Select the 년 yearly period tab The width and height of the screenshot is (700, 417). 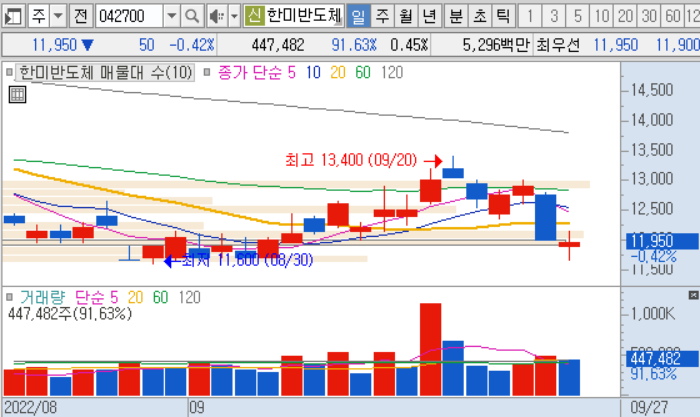coord(429,17)
